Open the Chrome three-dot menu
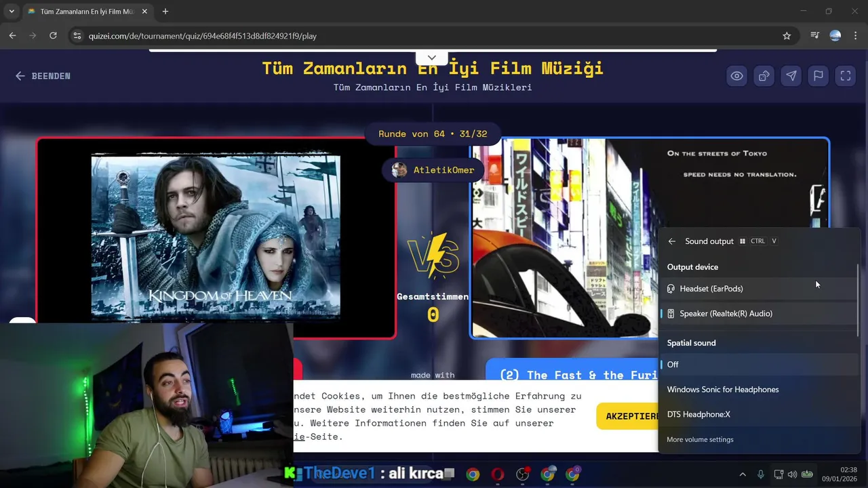 856,36
